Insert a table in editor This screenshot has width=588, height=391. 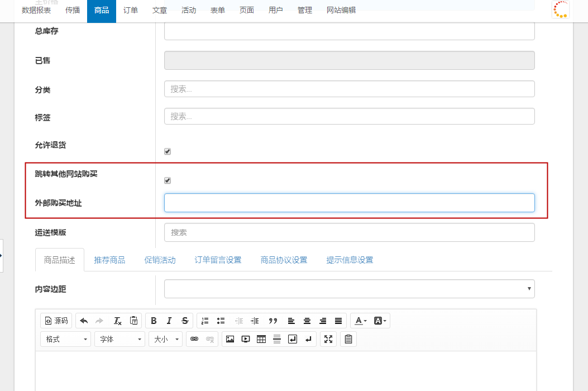[x=261, y=339]
